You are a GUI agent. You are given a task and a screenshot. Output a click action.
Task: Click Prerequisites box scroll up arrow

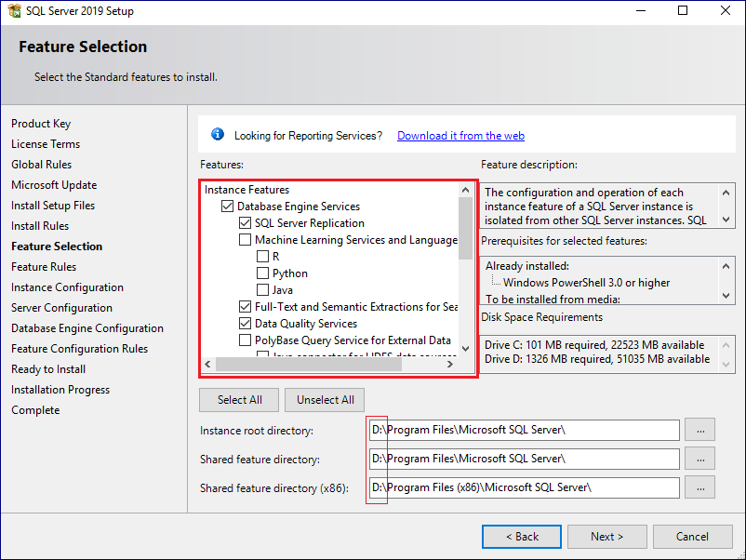coord(726,266)
